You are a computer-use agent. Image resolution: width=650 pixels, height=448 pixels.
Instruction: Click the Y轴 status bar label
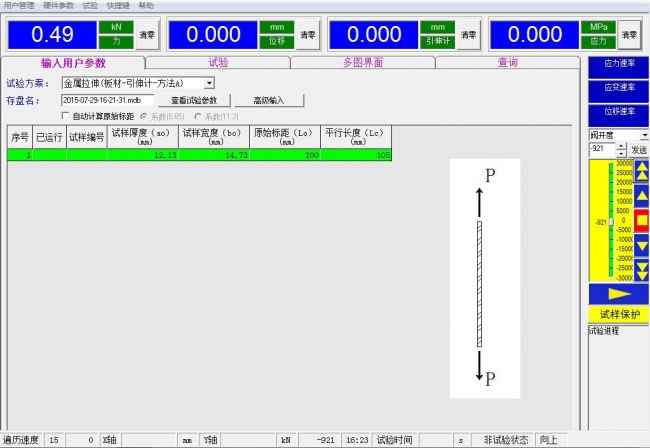pos(211,440)
